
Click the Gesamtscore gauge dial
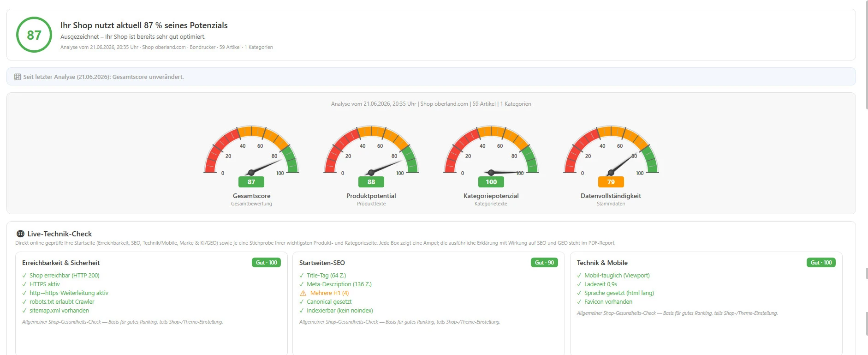click(x=251, y=151)
